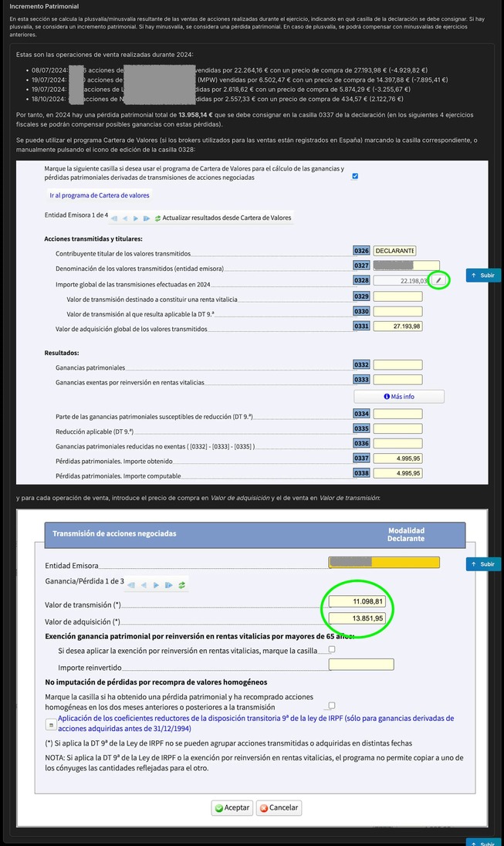Click Actualizar resultados desde Cartera de Valores
Screen dimensions: 504x846
pyautogui.click(x=227, y=218)
